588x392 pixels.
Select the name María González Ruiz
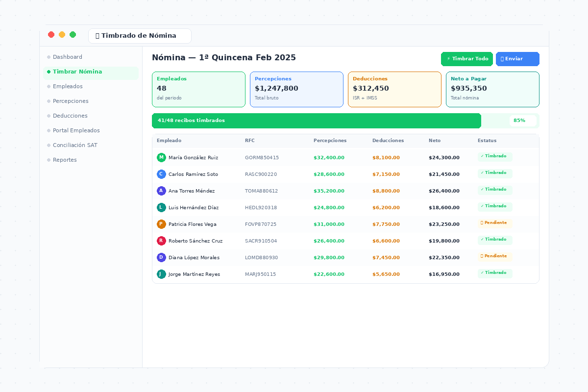coord(193,158)
